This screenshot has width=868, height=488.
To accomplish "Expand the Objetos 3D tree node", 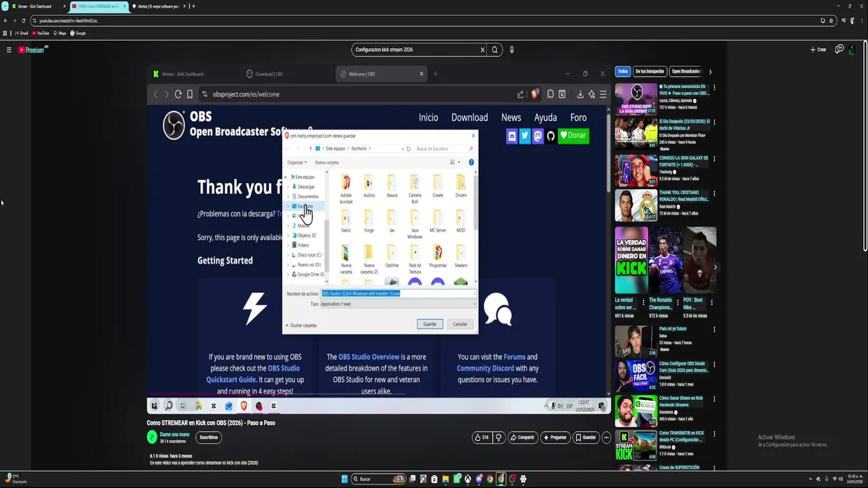I will point(288,235).
